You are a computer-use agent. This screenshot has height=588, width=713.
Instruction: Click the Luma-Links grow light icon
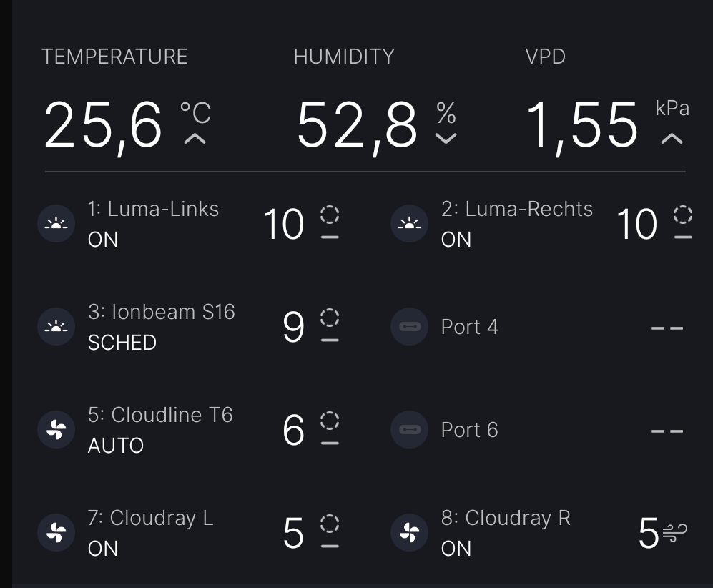pos(56,225)
